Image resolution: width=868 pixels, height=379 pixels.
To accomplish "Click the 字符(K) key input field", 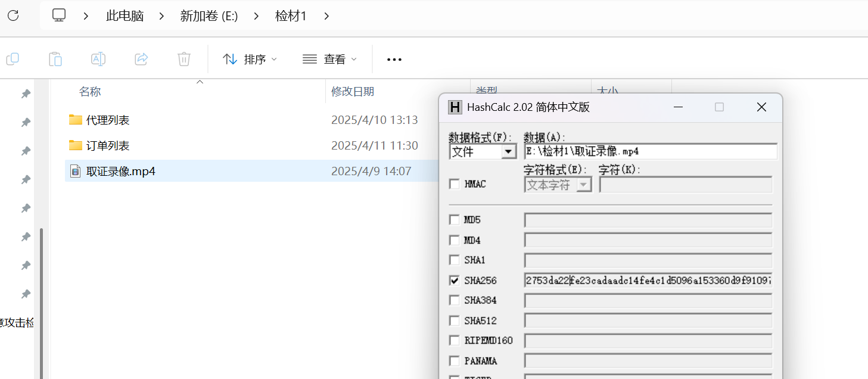I will pos(686,185).
